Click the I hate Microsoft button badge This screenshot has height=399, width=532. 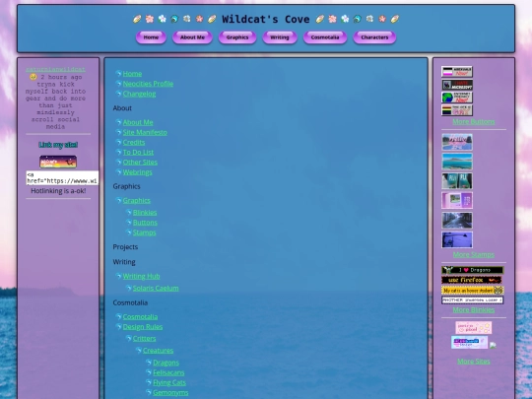pyautogui.click(x=457, y=85)
